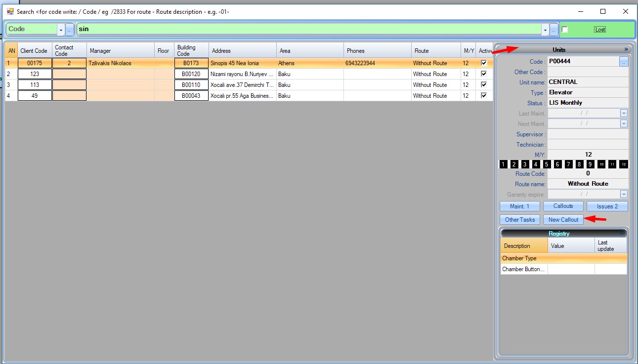Click the month 12 black box icon
Viewport: 638px width, 364px height.
[x=624, y=164]
